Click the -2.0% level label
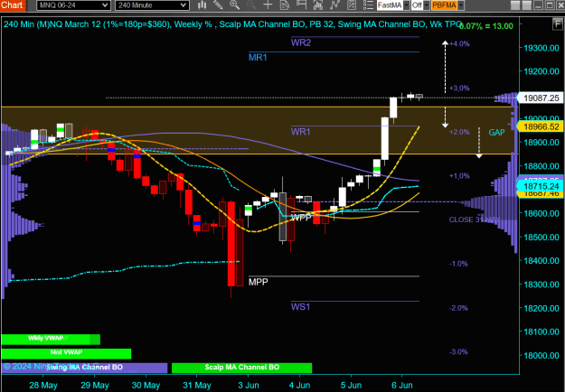Image resolution: width=565 pixels, height=392 pixels. tap(458, 308)
